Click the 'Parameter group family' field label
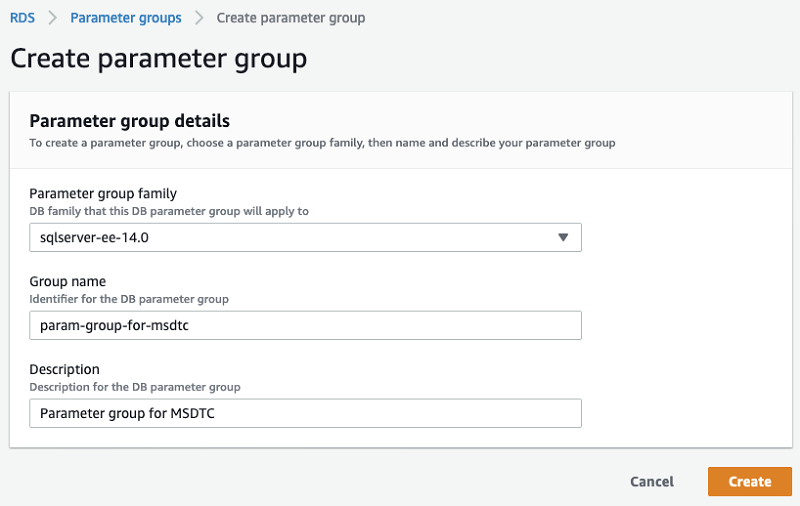This screenshot has width=800, height=506. (x=104, y=193)
